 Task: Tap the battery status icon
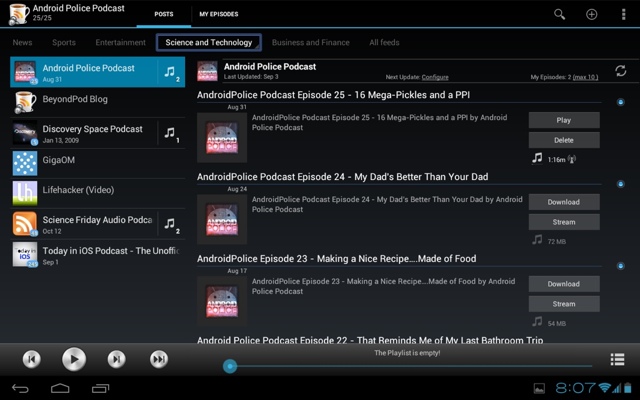[628, 388]
